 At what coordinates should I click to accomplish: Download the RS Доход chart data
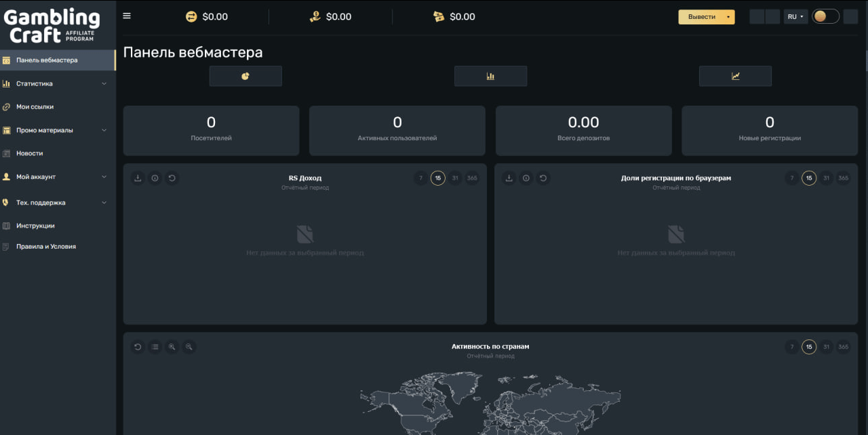(138, 178)
